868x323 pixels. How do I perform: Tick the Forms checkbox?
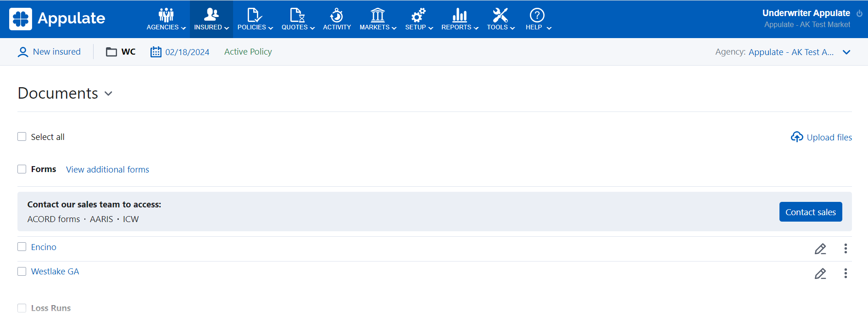[x=22, y=169]
